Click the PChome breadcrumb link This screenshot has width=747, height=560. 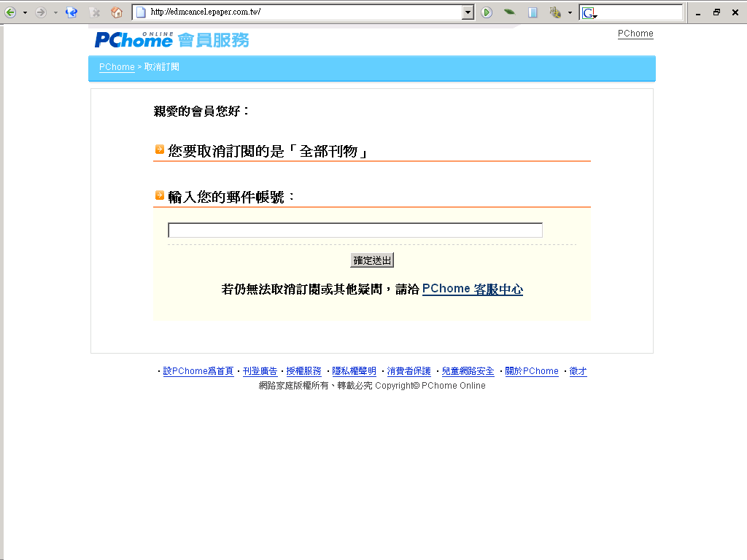click(117, 67)
